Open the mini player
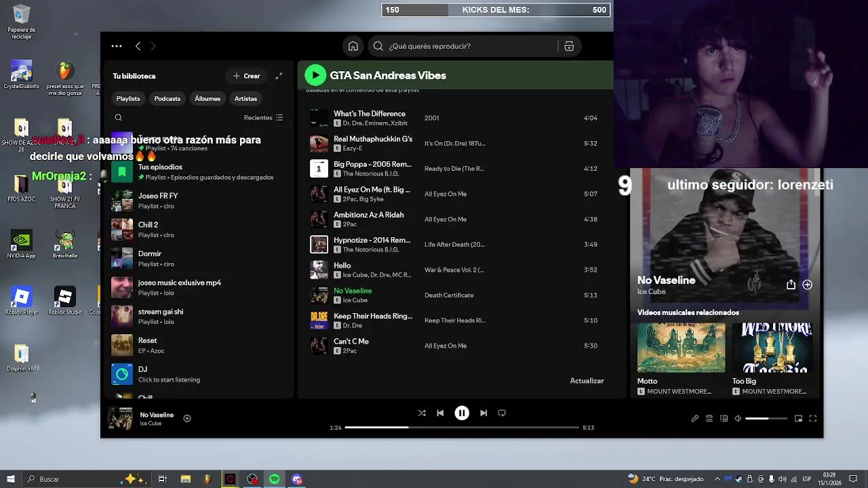 point(798,419)
